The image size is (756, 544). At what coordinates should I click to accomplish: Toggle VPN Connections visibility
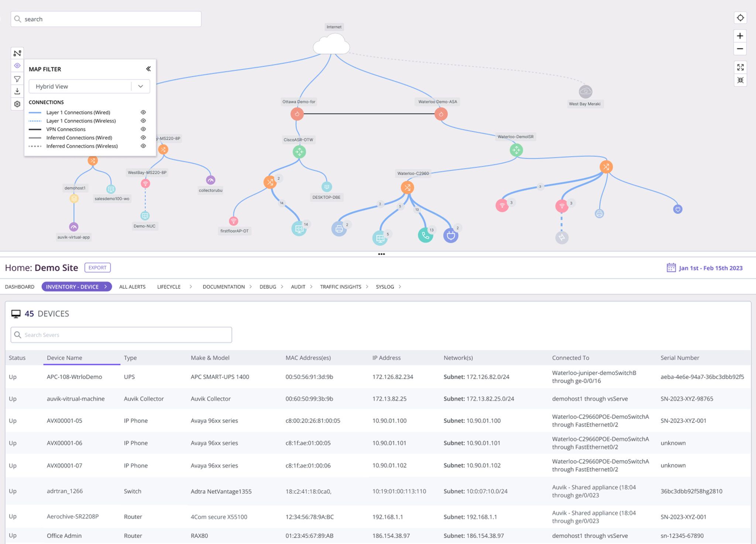tap(143, 129)
